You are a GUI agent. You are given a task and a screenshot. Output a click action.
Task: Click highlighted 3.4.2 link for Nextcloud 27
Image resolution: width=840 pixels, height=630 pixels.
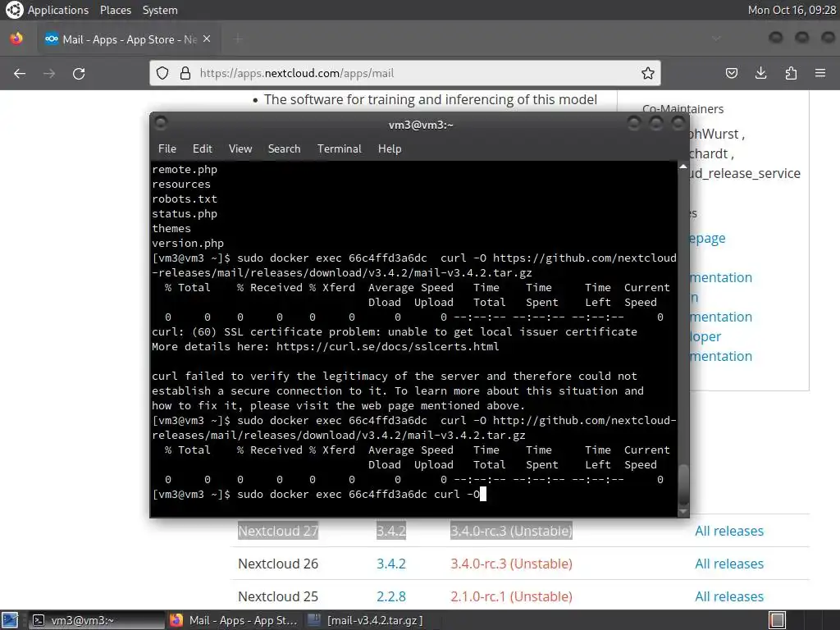391,531
